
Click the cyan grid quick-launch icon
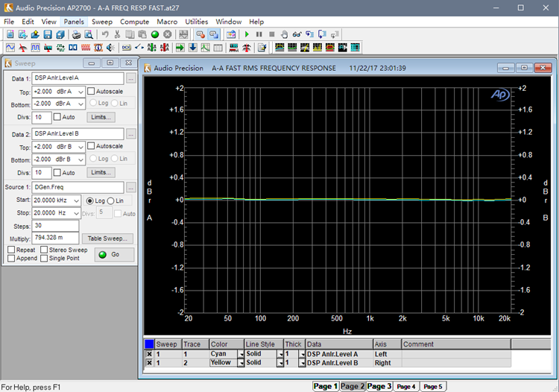[355, 48]
